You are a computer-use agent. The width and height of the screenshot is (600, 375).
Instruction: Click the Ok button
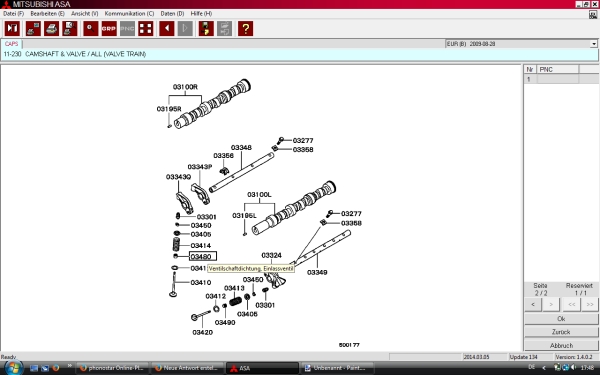561,319
